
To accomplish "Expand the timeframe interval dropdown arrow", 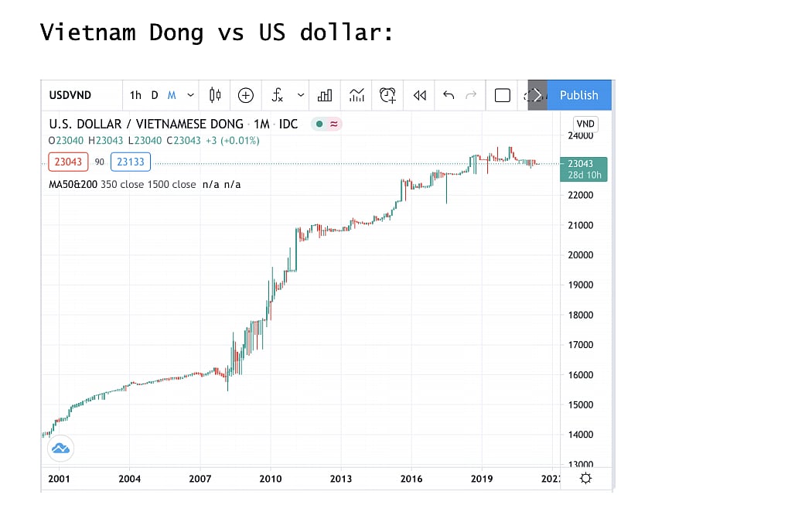I will click(x=190, y=95).
